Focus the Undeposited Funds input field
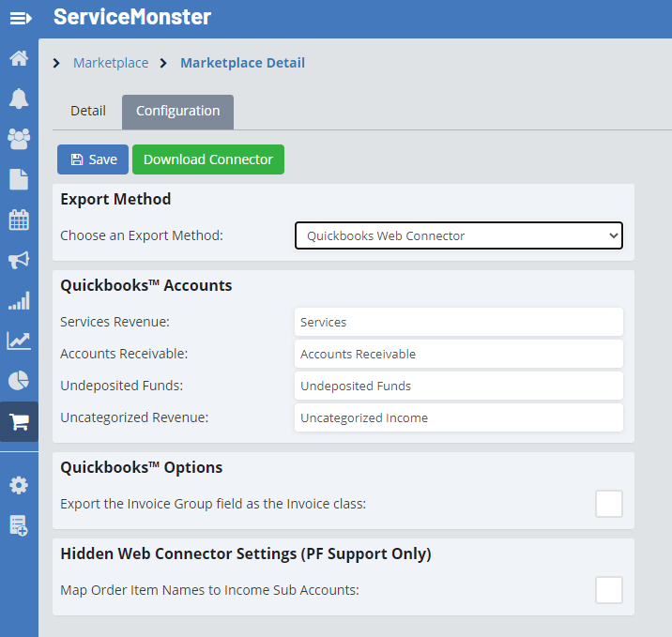Image resolution: width=672 pixels, height=637 pixels. point(458,386)
